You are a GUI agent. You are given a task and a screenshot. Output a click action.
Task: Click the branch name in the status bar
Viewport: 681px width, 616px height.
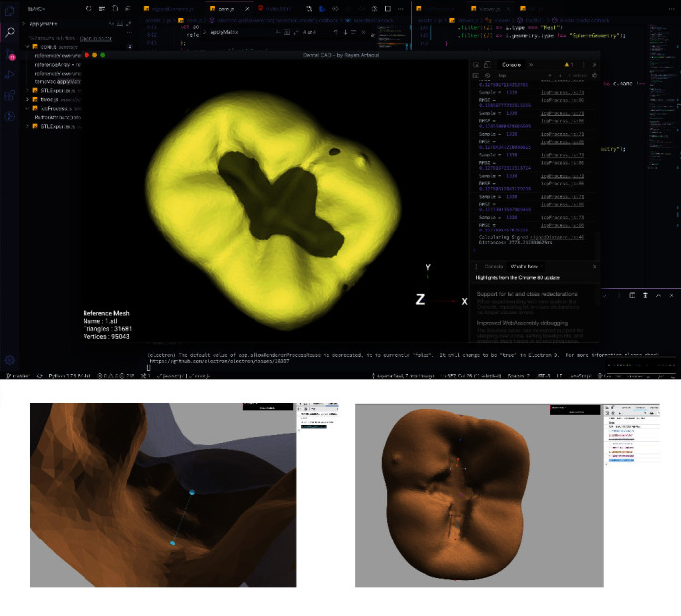pyautogui.click(x=17, y=376)
